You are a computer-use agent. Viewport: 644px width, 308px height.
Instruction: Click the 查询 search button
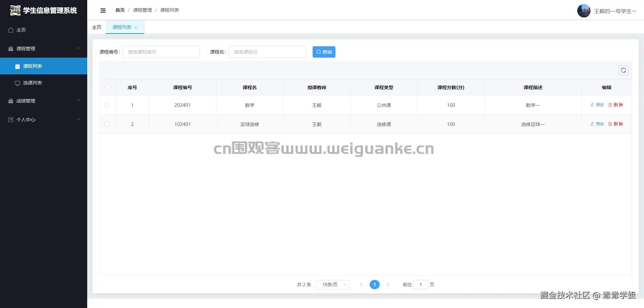click(324, 52)
